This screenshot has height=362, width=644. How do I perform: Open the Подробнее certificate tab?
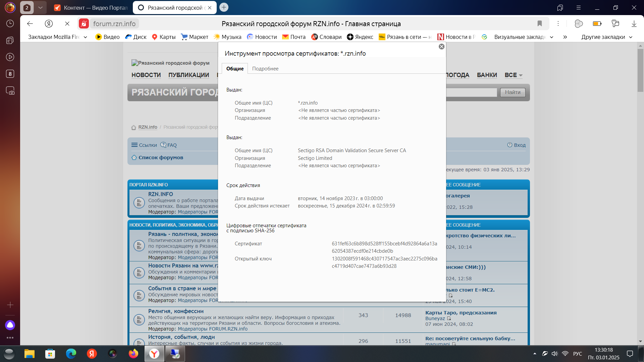[265, 69]
